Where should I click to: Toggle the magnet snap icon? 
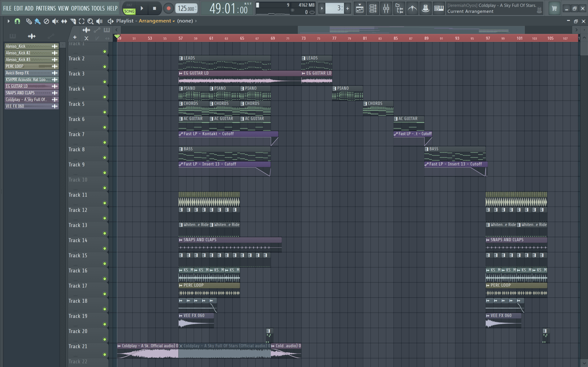[17, 21]
